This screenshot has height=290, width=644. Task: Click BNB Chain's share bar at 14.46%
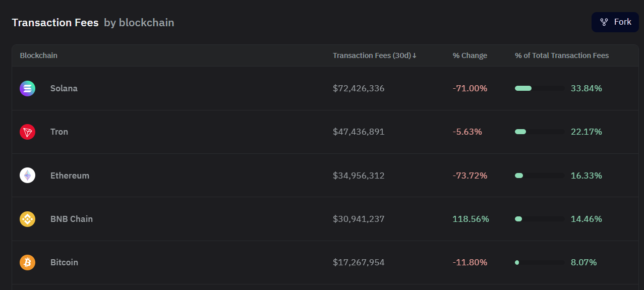click(540, 219)
